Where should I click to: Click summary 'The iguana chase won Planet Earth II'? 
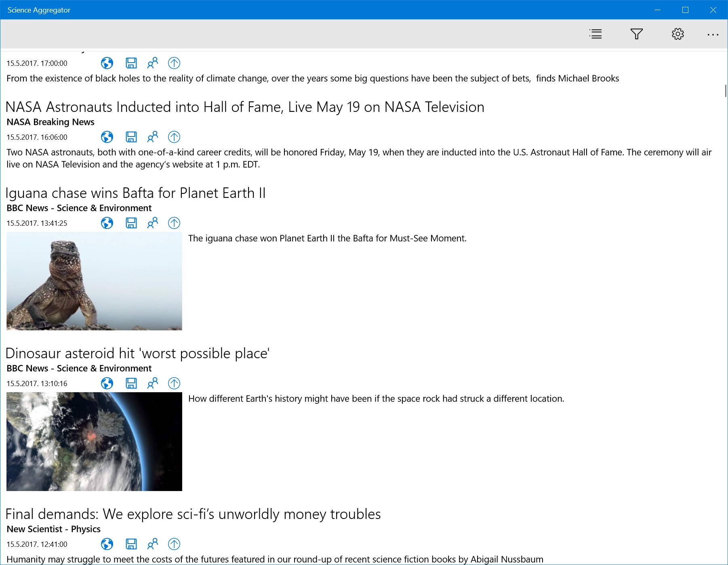pos(327,238)
